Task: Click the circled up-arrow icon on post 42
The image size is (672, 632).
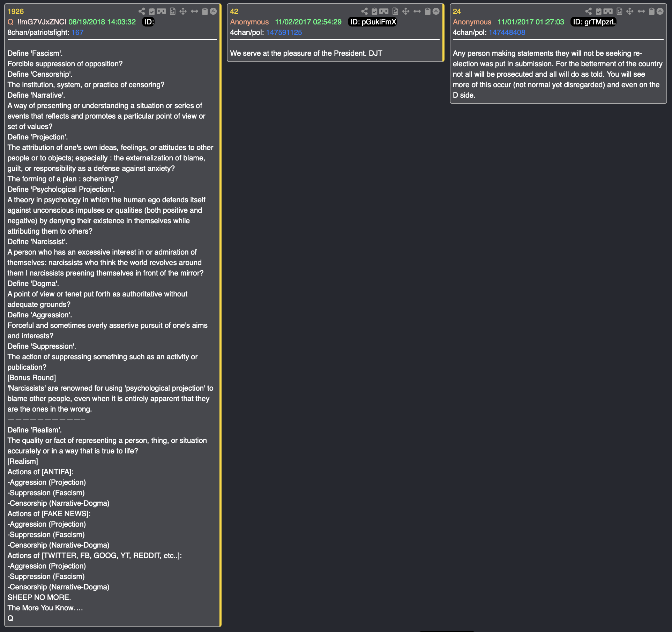Action: [436, 12]
